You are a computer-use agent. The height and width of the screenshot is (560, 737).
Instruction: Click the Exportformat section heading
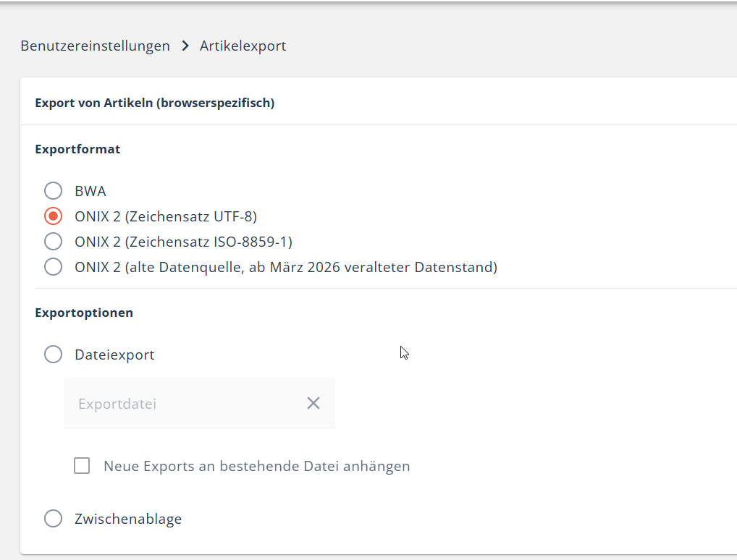[x=77, y=149]
